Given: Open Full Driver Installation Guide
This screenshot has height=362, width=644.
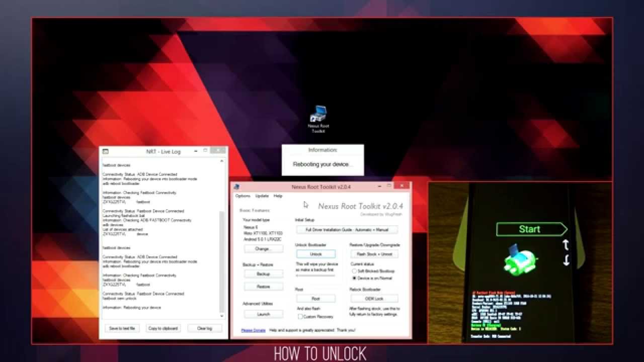Looking at the screenshot, I should pyautogui.click(x=347, y=230).
